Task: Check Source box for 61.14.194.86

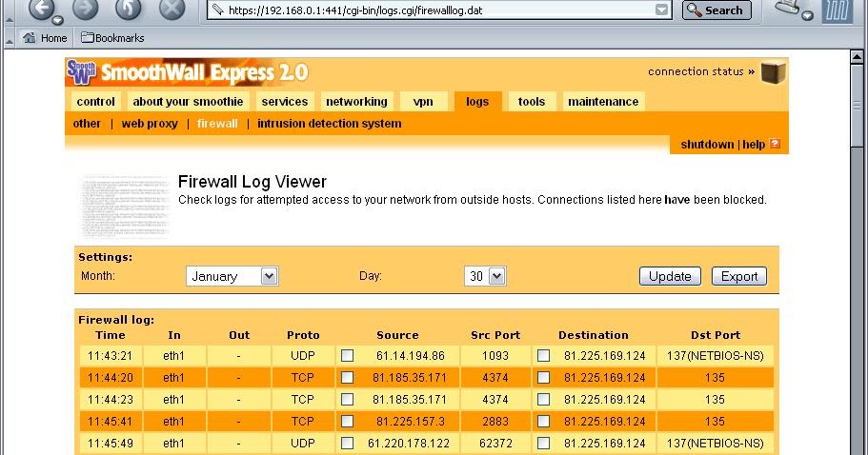Action: click(347, 355)
